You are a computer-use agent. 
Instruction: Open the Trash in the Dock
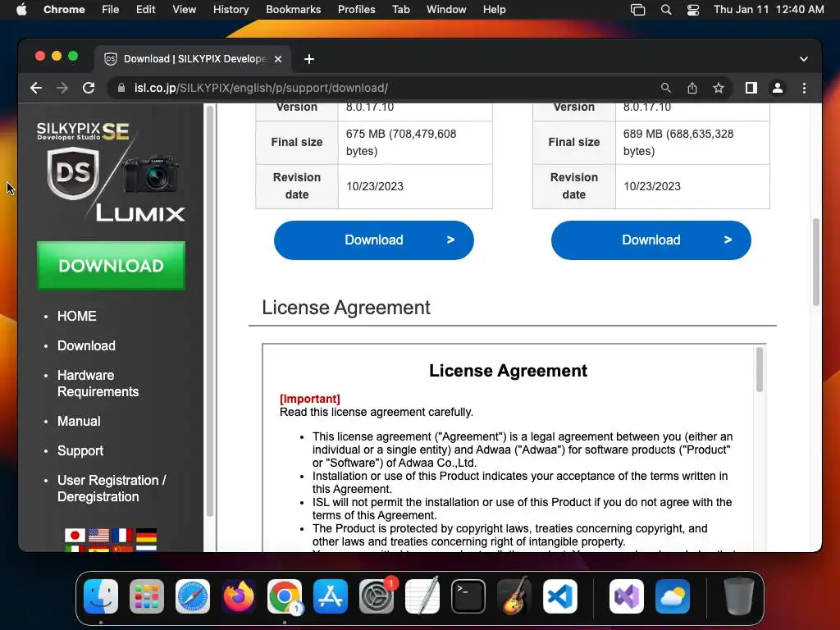click(x=739, y=596)
